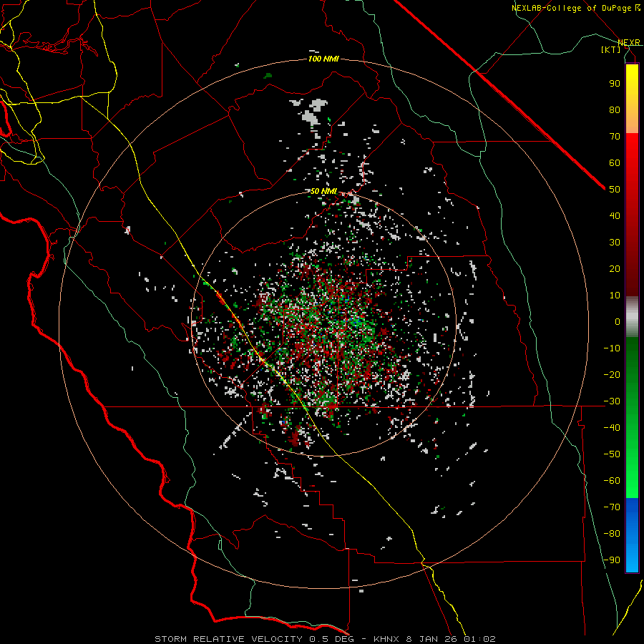Click the NEXLAB-College of DuPage watermark
Screen dimensions: 644x644
(x=575, y=8)
